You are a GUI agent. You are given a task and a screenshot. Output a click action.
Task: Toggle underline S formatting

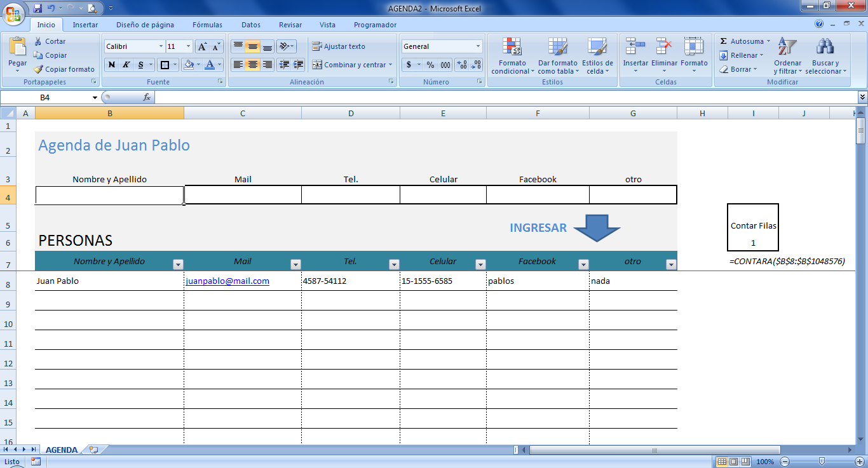(140, 65)
